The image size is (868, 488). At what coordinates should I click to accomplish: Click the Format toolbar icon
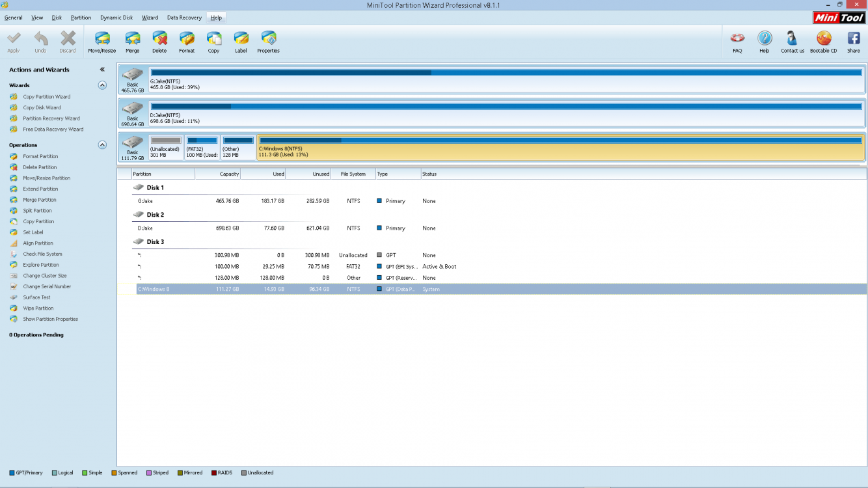click(x=187, y=38)
